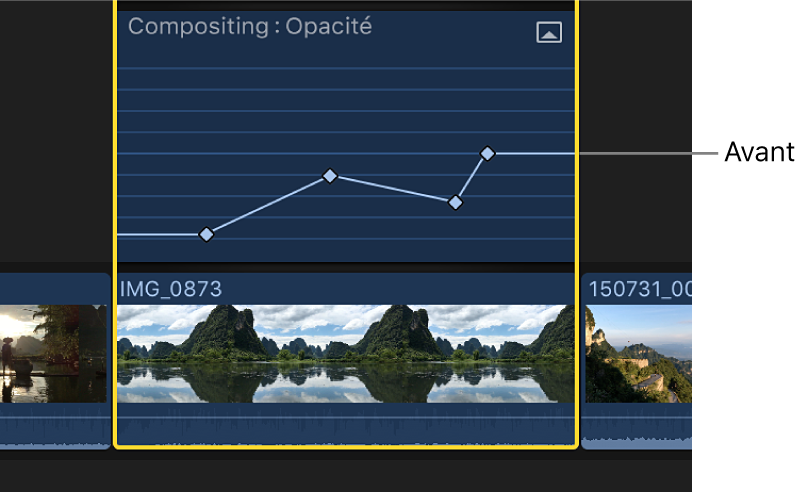Click the opacity line between first and second keyframes

coord(268,206)
